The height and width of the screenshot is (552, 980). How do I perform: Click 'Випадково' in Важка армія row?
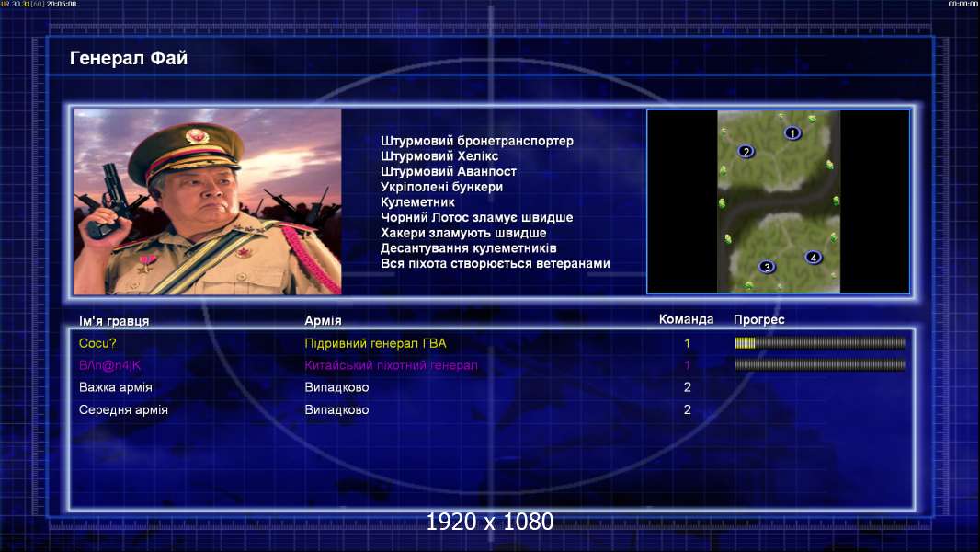pos(336,387)
